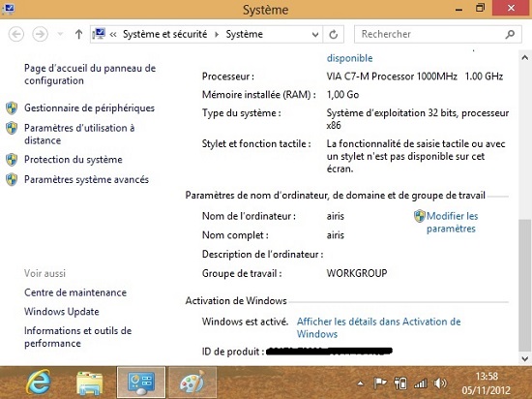This screenshot has width=532, height=399.
Task: Click the vertical scrollbar thumb
Action: click(x=525, y=286)
